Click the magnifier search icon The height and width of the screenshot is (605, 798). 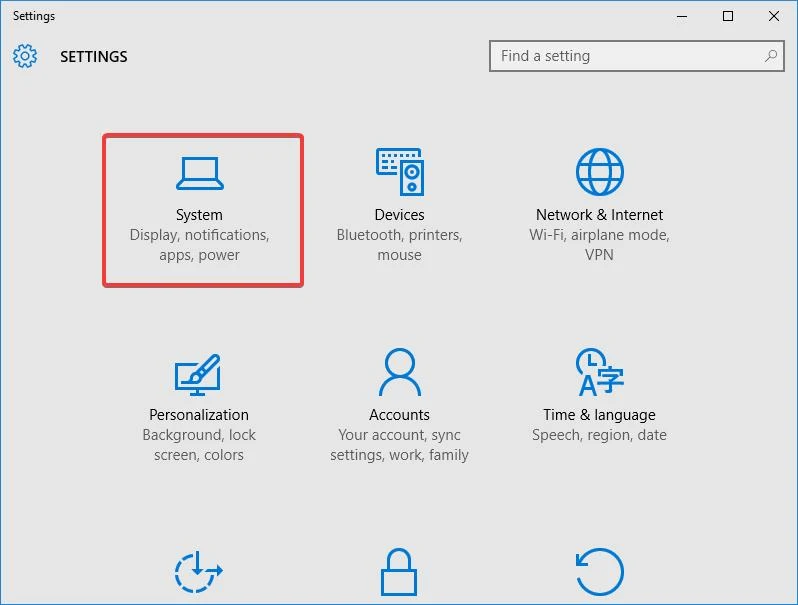[x=771, y=55]
